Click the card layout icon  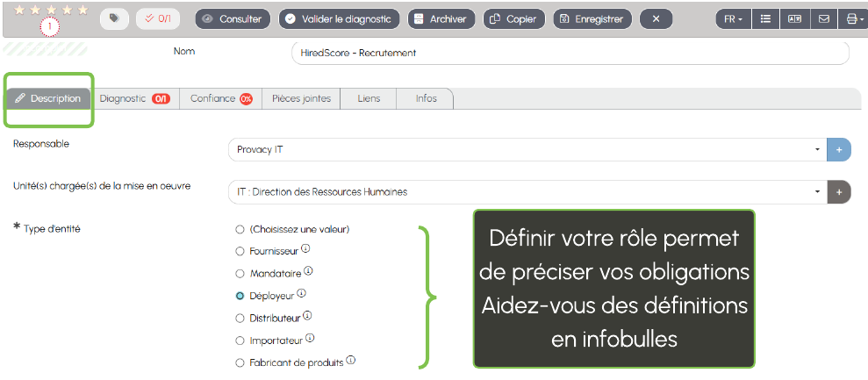(x=794, y=18)
